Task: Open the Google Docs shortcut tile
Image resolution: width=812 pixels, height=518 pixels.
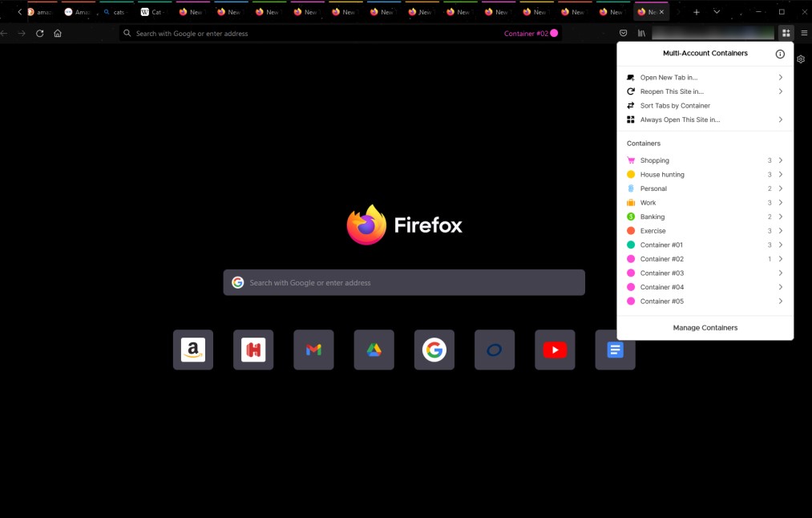Action: 616,350
